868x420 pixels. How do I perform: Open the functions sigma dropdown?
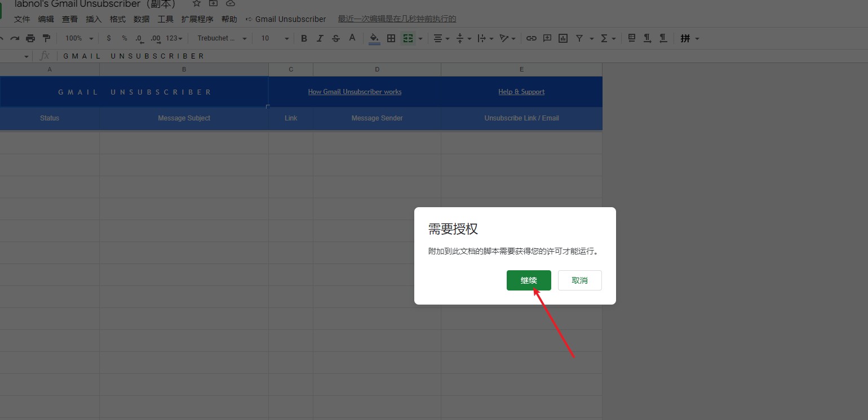[x=608, y=38]
